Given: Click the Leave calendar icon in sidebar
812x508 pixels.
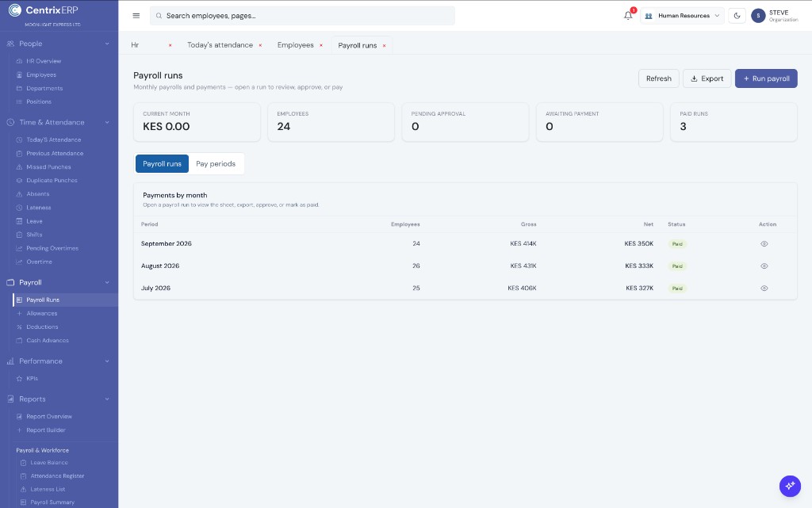Looking at the screenshot, I should tap(19, 221).
